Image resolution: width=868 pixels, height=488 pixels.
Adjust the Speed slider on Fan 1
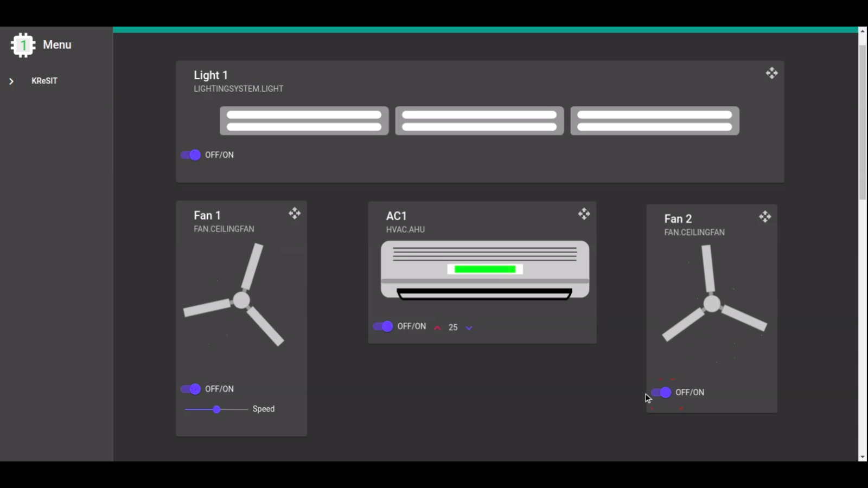click(x=216, y=409)
